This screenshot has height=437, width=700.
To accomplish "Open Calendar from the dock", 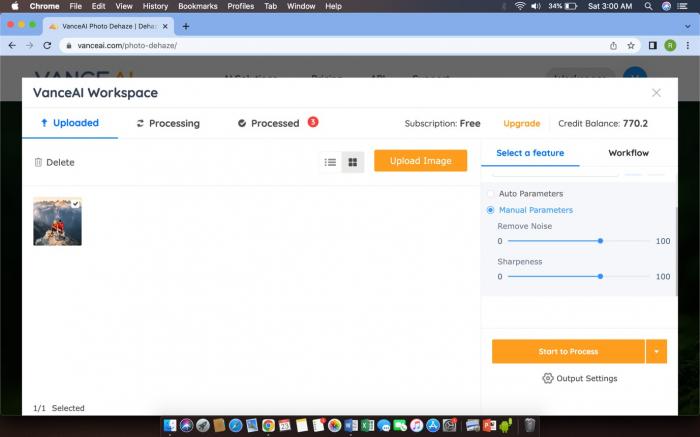I will (x=284, y=425).
